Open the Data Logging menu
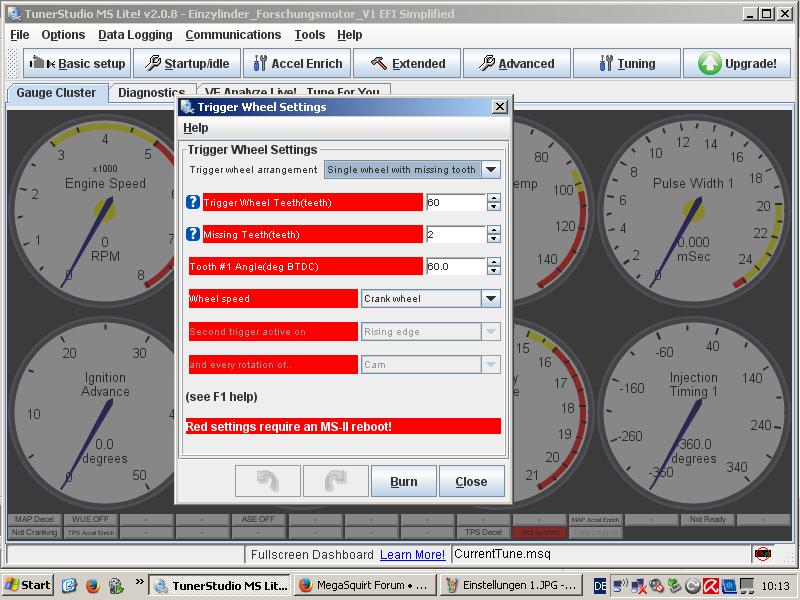800x600 pixels. click(135, 35)
